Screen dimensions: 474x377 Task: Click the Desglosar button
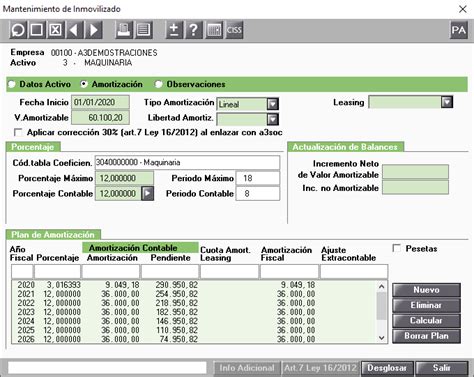coord(387,368)
